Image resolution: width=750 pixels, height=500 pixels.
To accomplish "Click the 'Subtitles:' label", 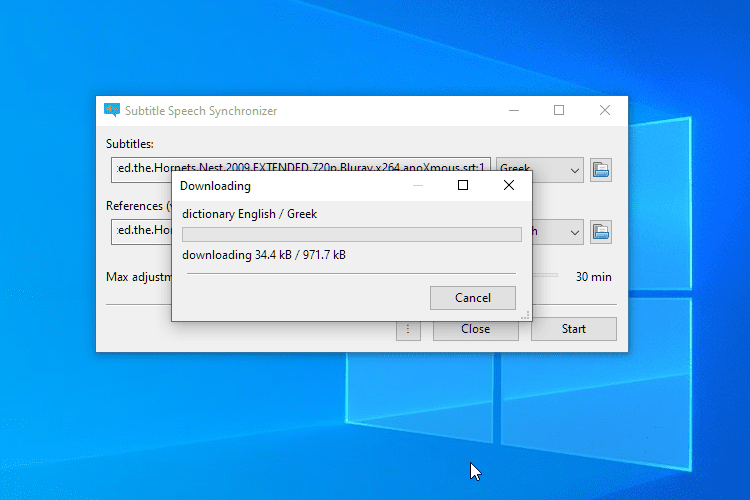I will point(130,144).
